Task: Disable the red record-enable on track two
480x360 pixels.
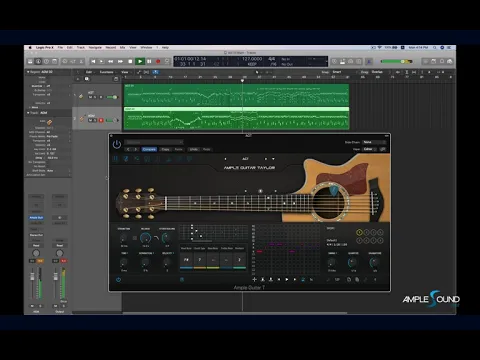Action: pyautogui.click(x=101, y=120)
